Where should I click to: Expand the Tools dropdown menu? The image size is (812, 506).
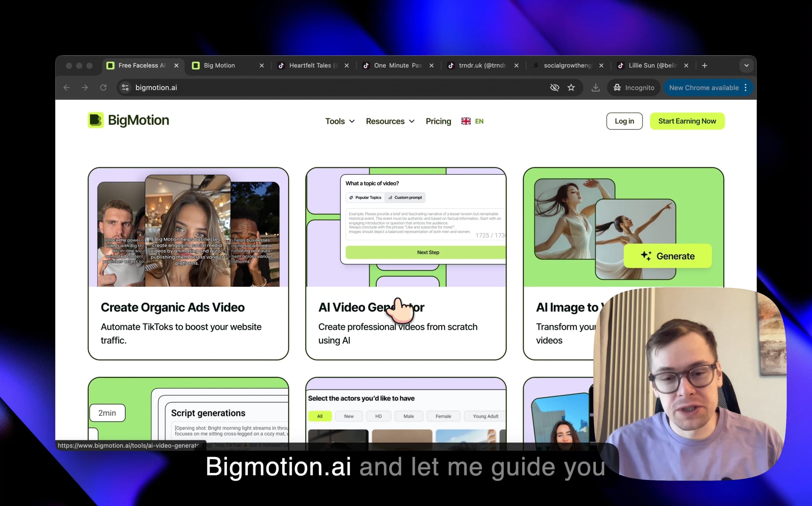(x=340, y=121)
